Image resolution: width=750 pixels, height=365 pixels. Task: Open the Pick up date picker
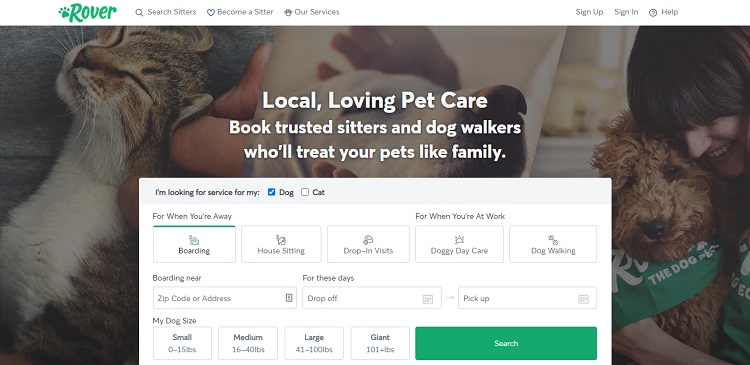[x=528, y=298]
